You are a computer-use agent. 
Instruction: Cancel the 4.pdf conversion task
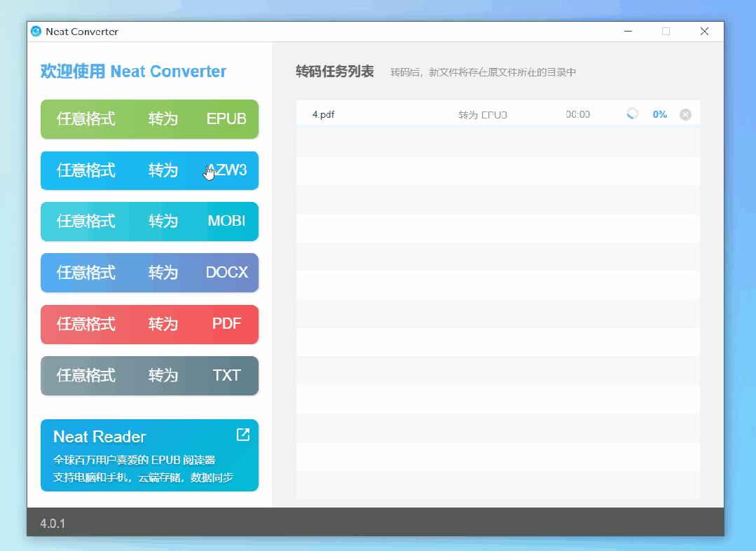685,114
